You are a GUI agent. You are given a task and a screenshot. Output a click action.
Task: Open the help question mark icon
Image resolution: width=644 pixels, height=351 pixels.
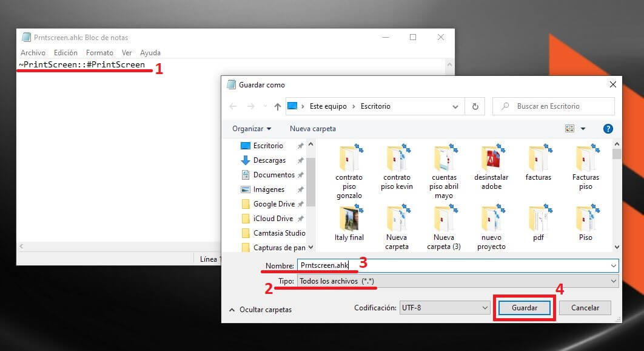[x=608, y=129]
